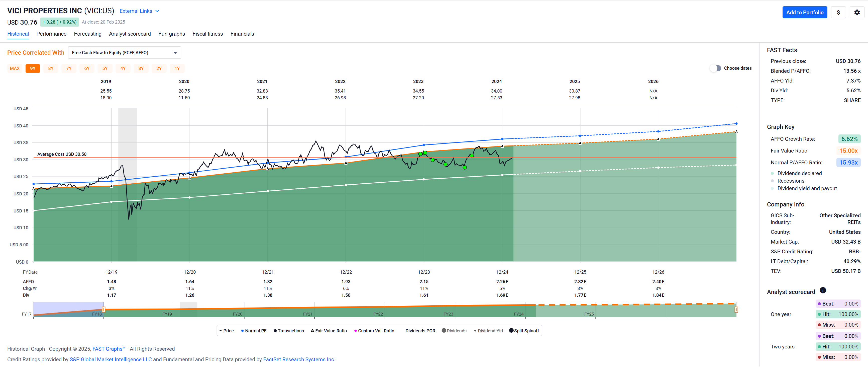Toggle Split Spinoff legend item

pyautogui.click(x=524, y=331)
